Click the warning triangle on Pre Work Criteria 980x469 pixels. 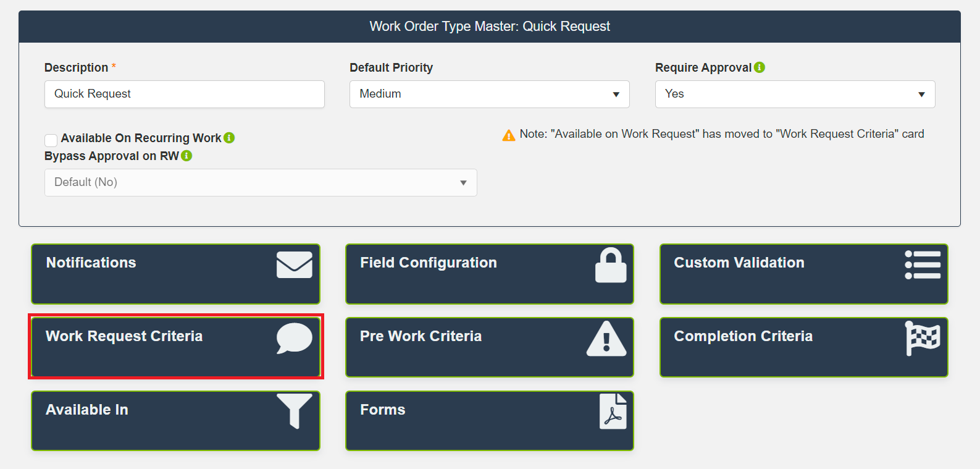[606, 339]
